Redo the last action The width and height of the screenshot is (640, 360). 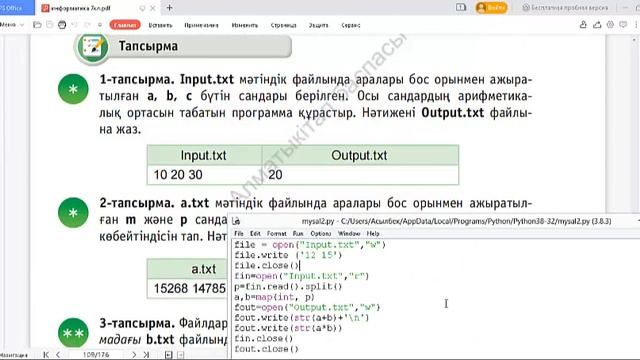click(87, 25)
